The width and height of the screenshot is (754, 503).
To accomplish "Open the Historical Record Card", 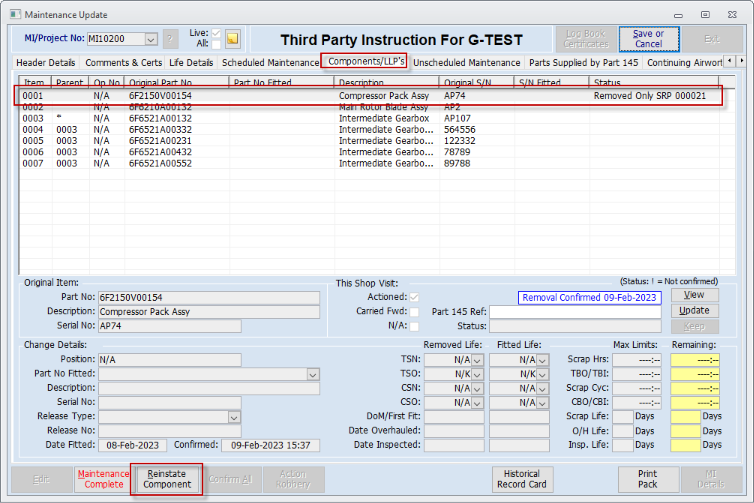I will tap(522, 479).
